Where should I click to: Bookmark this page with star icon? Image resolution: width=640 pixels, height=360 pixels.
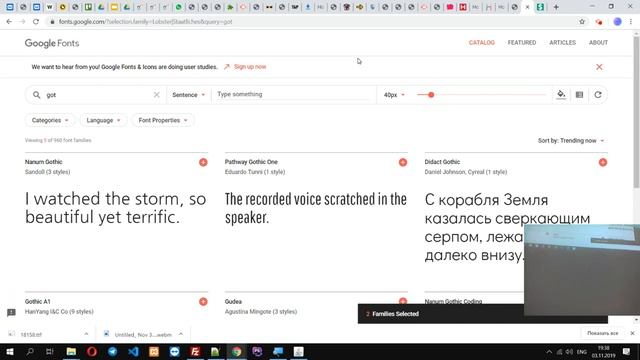pos(582,22)
